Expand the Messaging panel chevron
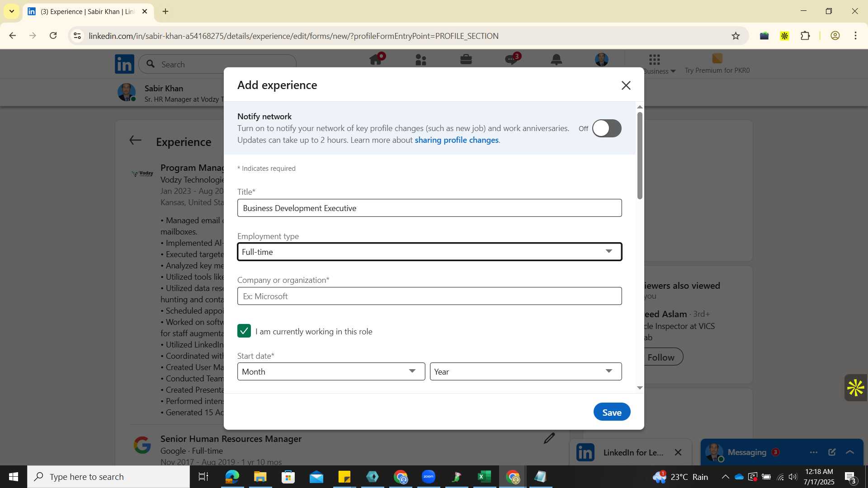 (x=850, y=452)
